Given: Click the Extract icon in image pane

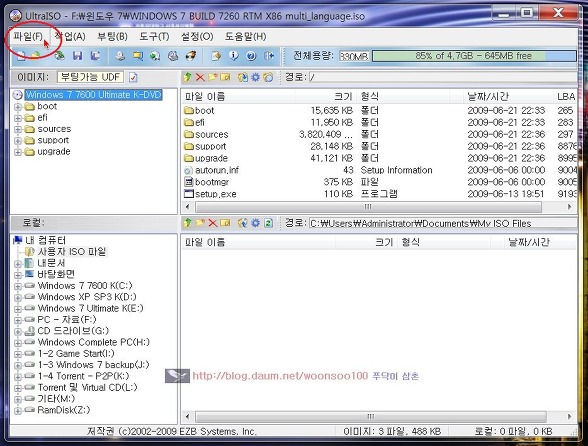Looking at the screenshot, I should [243, 77].
